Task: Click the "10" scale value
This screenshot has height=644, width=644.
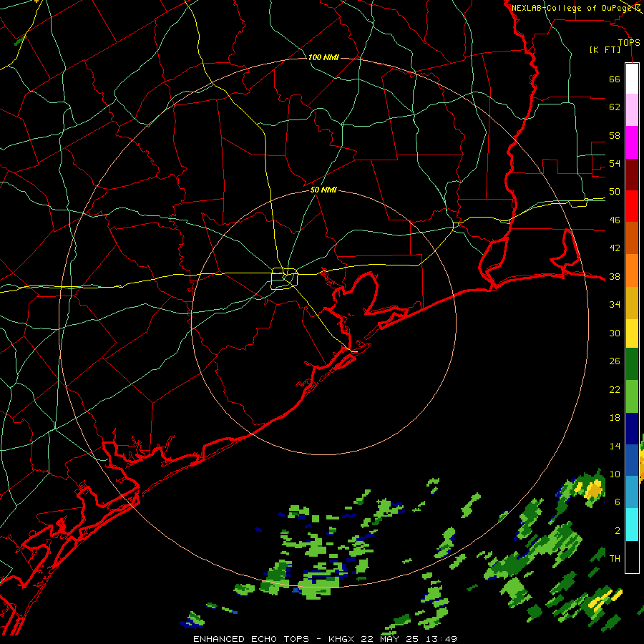Action: (615, 474)
